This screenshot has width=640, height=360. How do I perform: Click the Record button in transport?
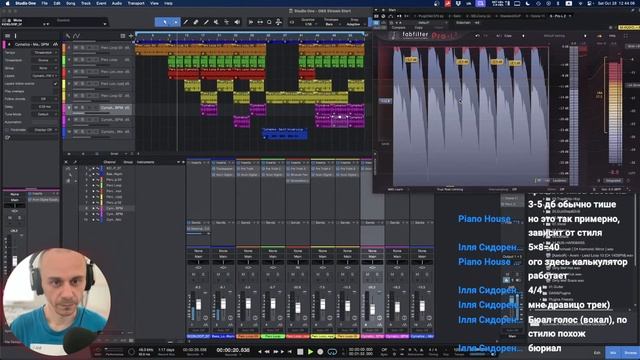320,351
